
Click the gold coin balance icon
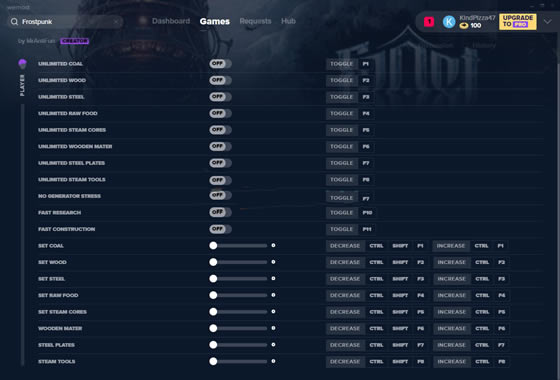click(464, 26)
